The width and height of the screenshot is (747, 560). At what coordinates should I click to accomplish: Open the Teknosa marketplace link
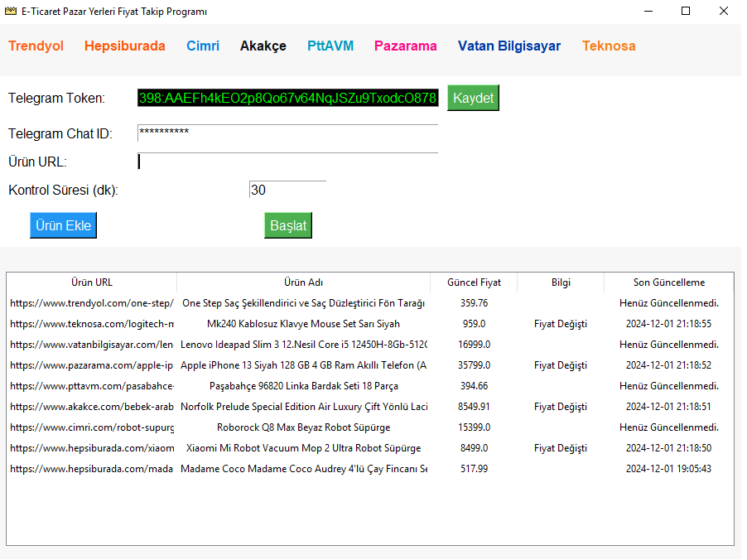609,46
